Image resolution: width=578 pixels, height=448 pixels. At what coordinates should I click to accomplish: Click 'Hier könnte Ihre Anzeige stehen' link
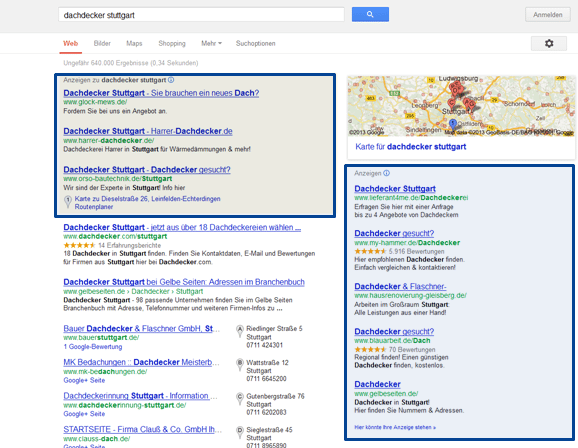(x=395, y=427)
